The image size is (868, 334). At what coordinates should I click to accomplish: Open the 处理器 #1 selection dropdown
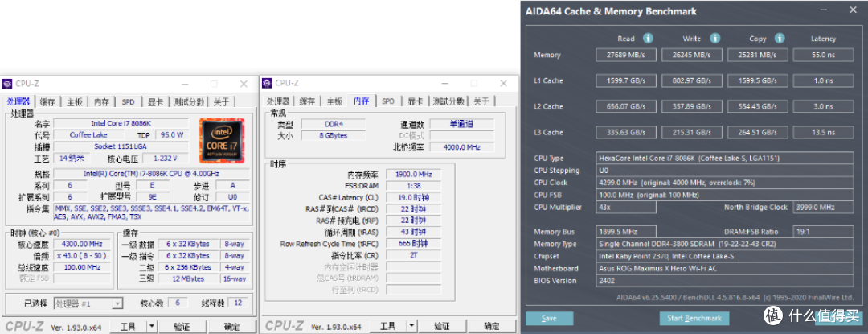pos(117,303)
